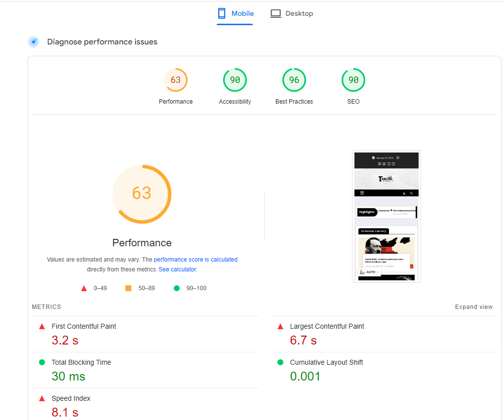The height and width of the screenshot is (420, 504).
Task: Select the Mobile tab label
Action: point(242,13)
